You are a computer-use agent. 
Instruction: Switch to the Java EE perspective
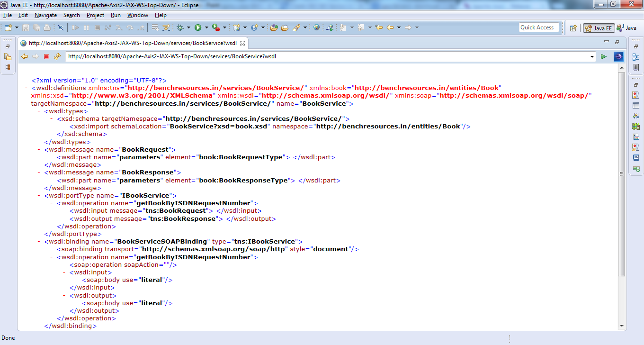point(599,28)
